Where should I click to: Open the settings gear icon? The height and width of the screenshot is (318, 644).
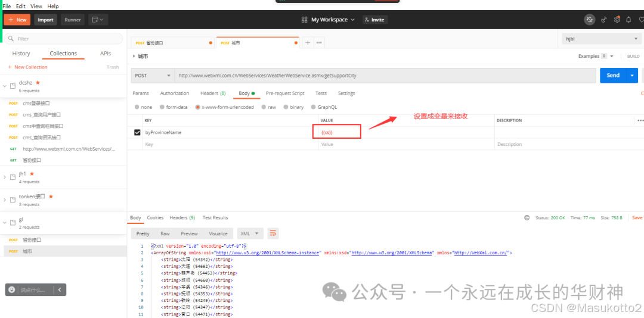[x=617, y=20]
